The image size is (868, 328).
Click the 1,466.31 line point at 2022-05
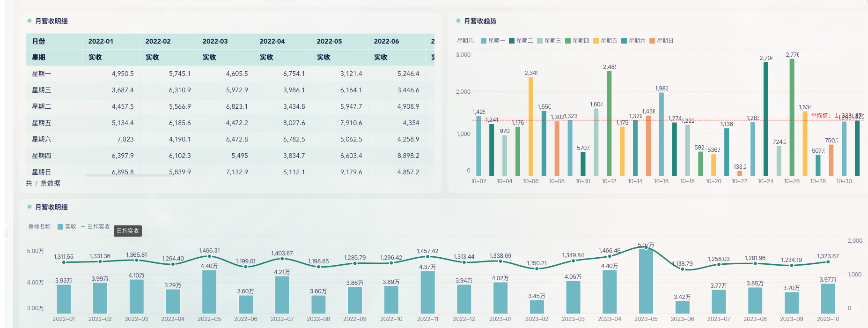[x=209, y=256]
